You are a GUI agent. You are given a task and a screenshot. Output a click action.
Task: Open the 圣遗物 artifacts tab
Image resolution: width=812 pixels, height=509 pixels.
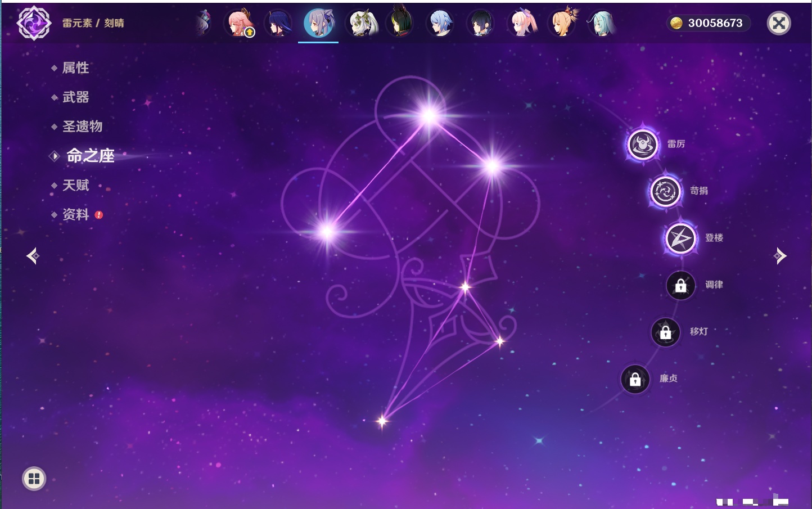(x=82, y=127)
